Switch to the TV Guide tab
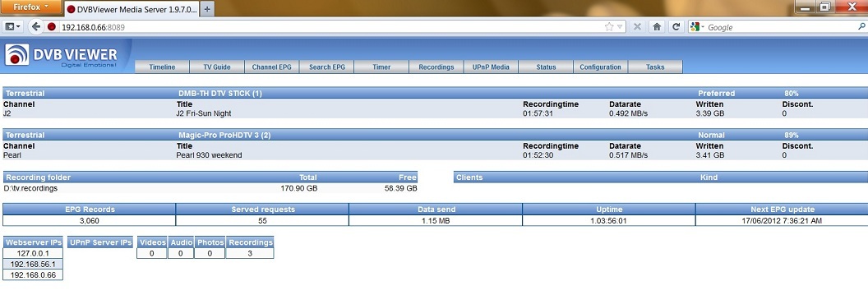Image resolution: width=868 pixels, height=304 pixels. point(217,67)
